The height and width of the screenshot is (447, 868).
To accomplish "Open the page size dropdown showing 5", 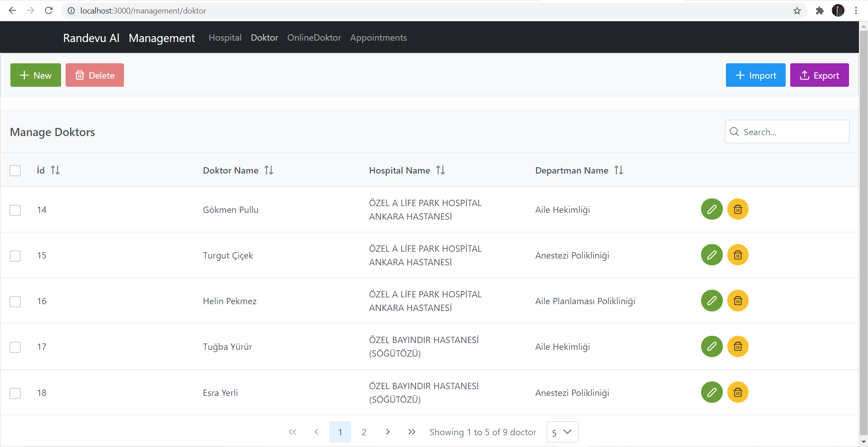I will (x=562, y=432).
